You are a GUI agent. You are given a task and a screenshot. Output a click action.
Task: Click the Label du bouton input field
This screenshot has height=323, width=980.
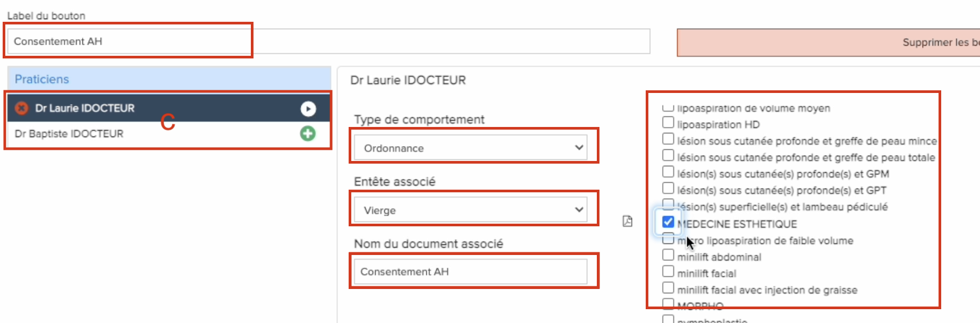pos(328,41)
